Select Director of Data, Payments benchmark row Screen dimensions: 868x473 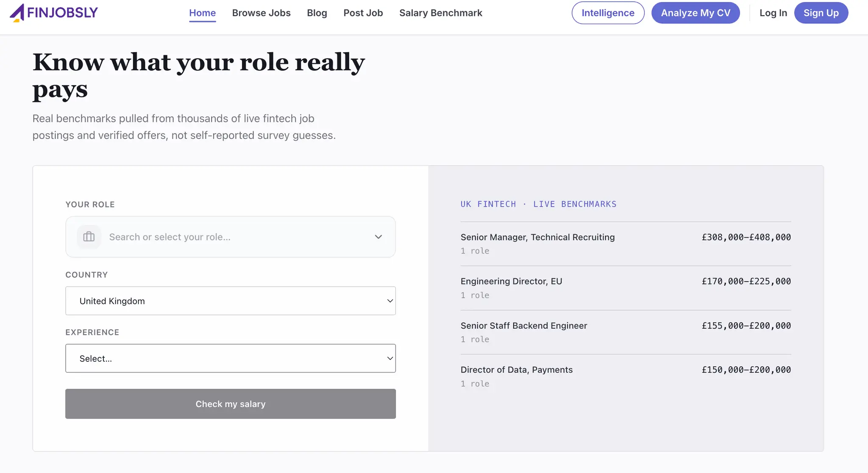[626, 376]
